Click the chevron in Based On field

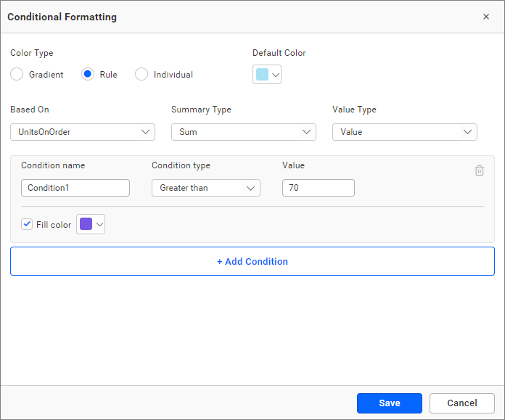coord(145,132)
